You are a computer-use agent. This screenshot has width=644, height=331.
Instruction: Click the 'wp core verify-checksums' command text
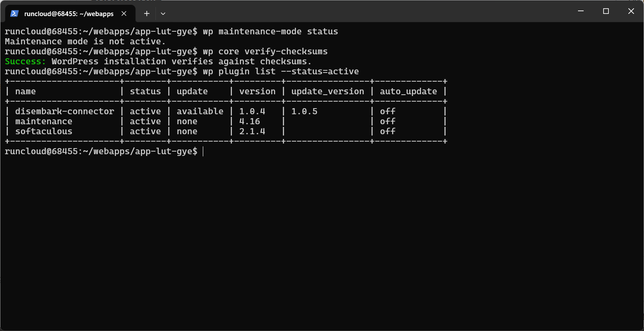coord(265,51)
